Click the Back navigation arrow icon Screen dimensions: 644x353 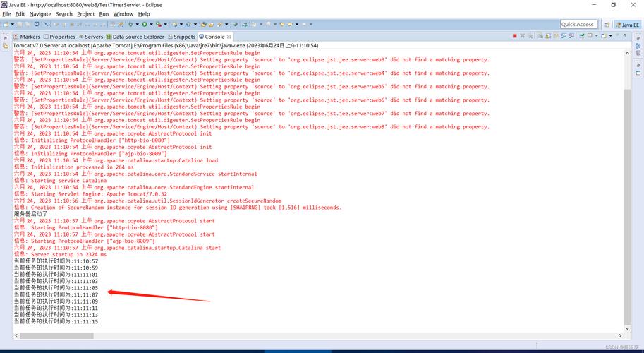click(291, 24)
